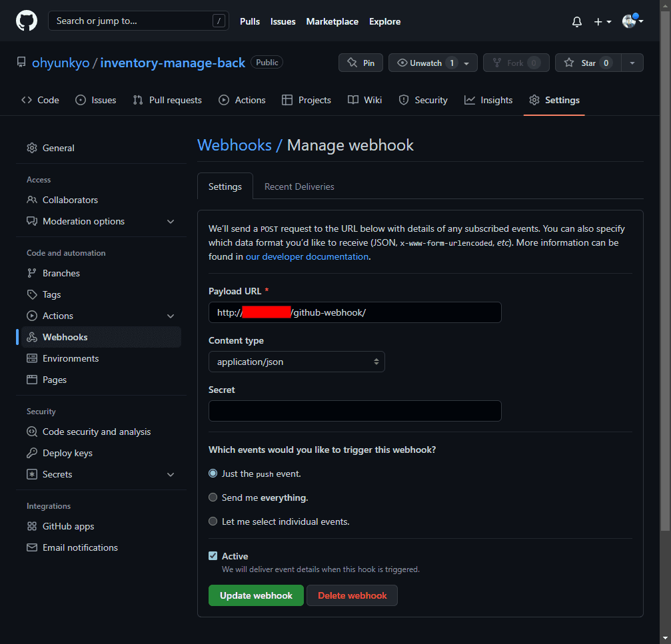
Task: Click the Secrets asterisk icon
Action: (x=32, y=474)
